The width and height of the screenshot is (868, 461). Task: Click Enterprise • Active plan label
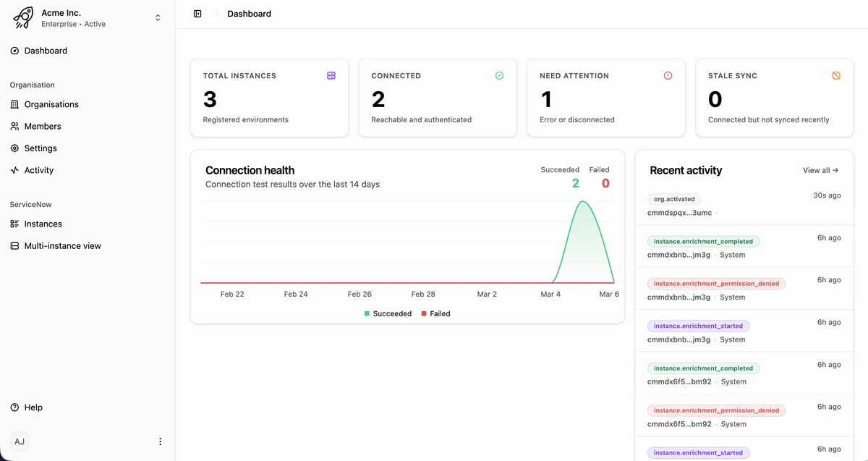(x=73, y=24)
